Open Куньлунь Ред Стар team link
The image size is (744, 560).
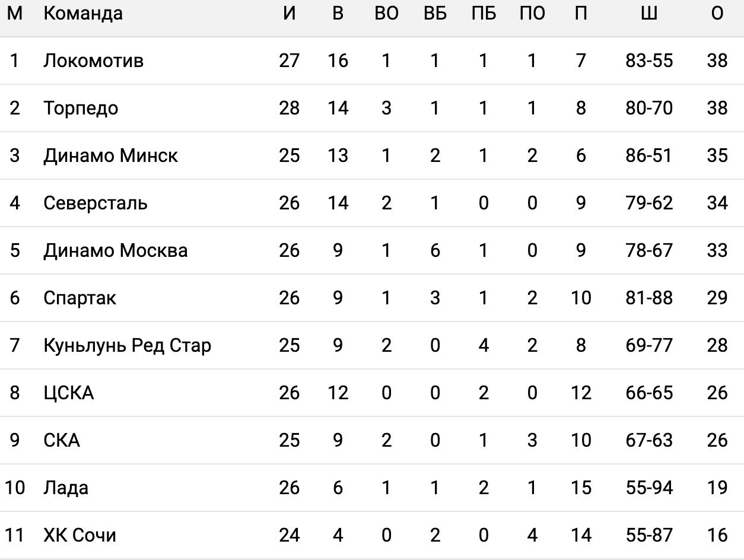coord(127,345)
